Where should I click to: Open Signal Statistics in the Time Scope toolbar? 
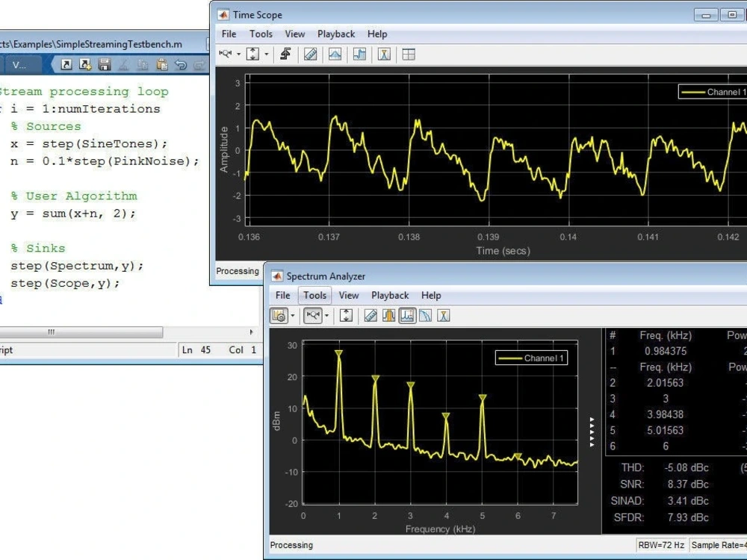(x=335, y=54)
